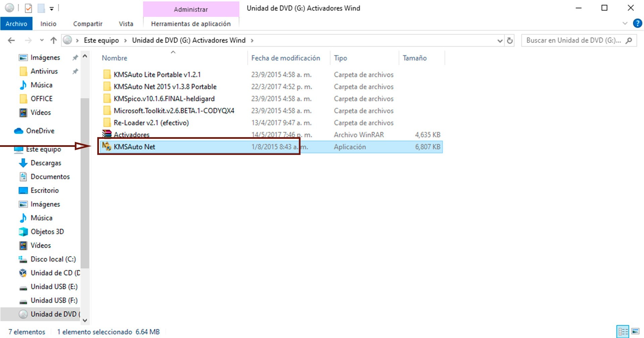The height and width of the screenshot is (338, 644).
Task: Sort by Fecha de modificación column
Action: click(285, 58)
